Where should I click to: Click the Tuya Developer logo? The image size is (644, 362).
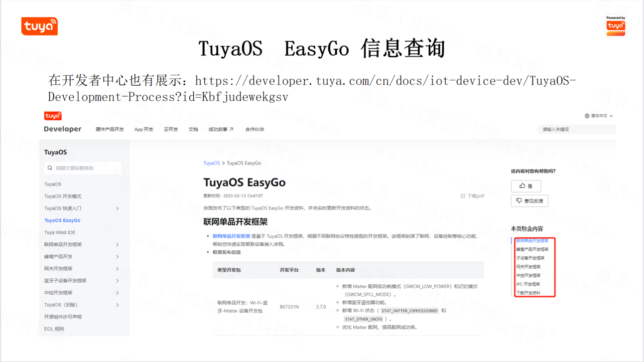pyautogui.click(x=62, y=123)
